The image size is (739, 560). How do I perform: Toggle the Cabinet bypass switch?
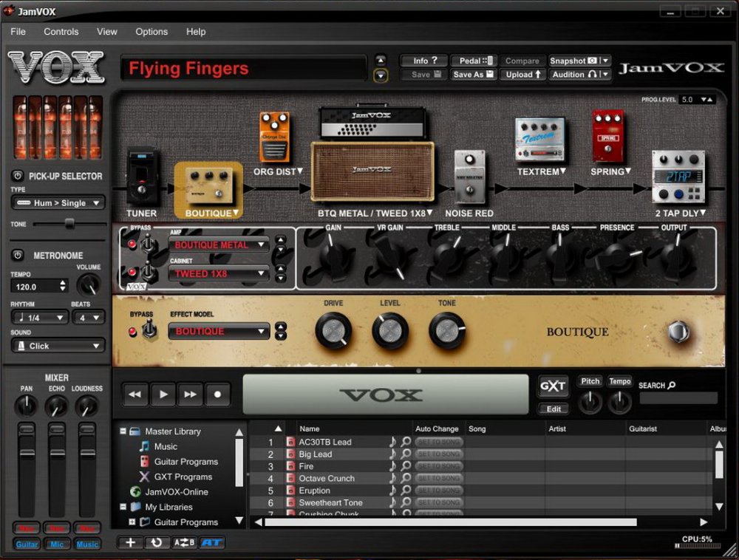(x=149, y=272)
